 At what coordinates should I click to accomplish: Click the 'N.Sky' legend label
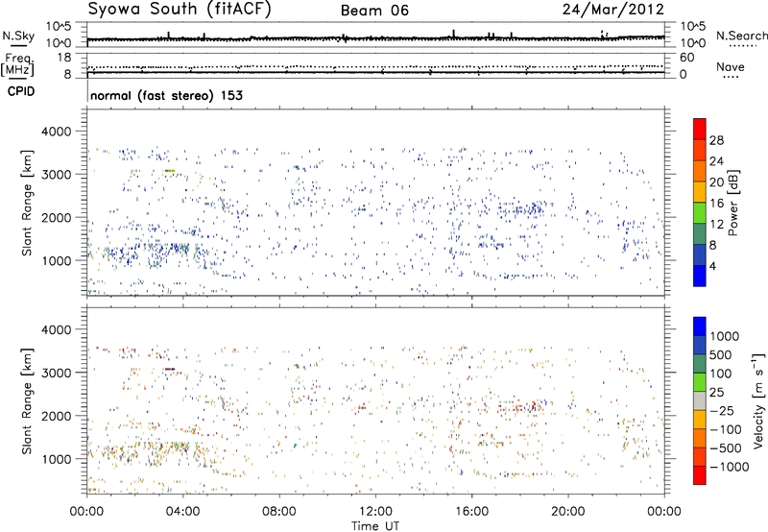[18, 36]
